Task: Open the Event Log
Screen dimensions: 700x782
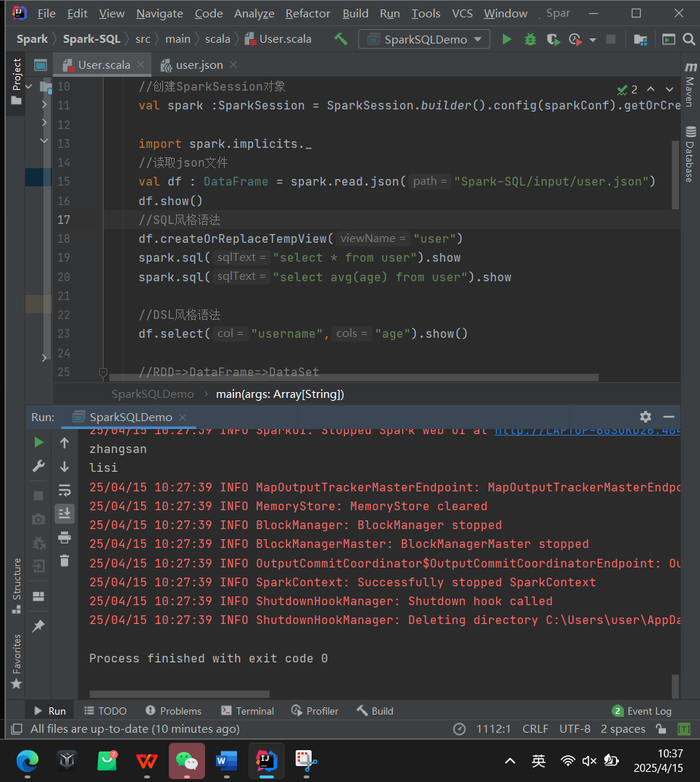Action: coord(642,711)
